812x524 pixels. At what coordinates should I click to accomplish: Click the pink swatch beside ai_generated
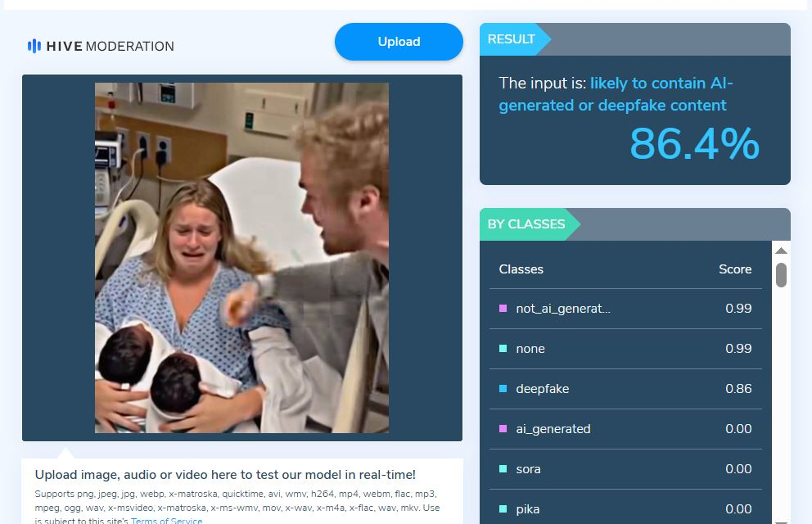503,429
